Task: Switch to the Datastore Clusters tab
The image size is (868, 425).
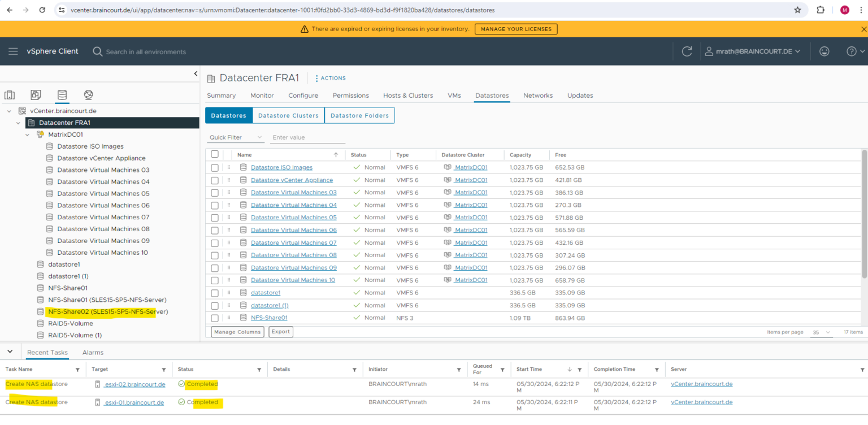Action: (x=288, y=115)
